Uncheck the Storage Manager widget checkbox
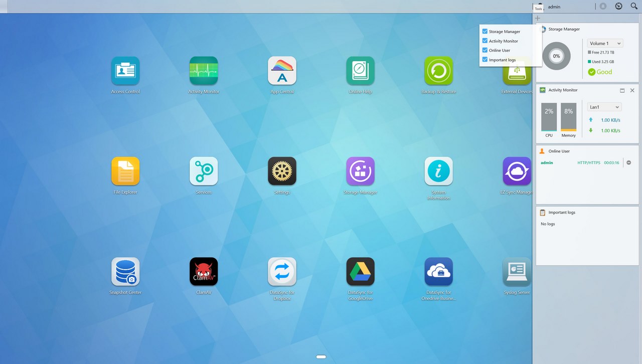The width and height of the screenshot is (642, 364). click(485, 31)
